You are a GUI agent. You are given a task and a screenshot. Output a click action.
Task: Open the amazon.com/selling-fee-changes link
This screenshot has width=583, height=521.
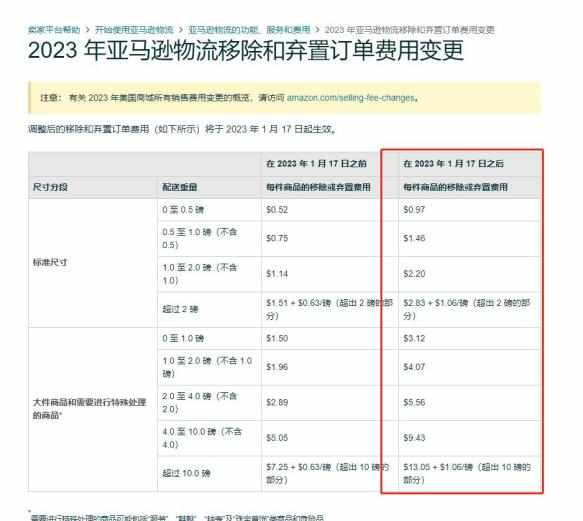[350, 98]
